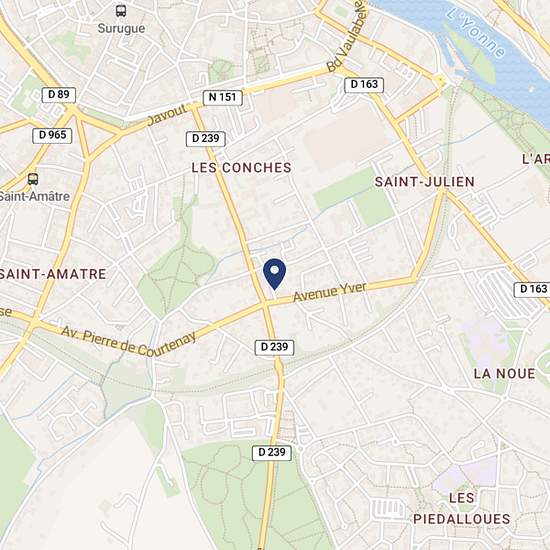Select the SAINT-AMATRE neighborhood label
The height and width of the screenshot is (550, 550).
coord(53,274)
